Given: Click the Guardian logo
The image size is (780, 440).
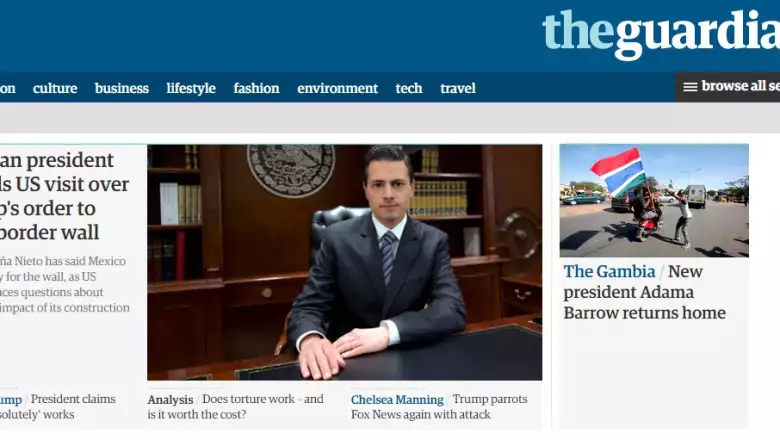Looking at the screenshot, I should pos(661,34).
